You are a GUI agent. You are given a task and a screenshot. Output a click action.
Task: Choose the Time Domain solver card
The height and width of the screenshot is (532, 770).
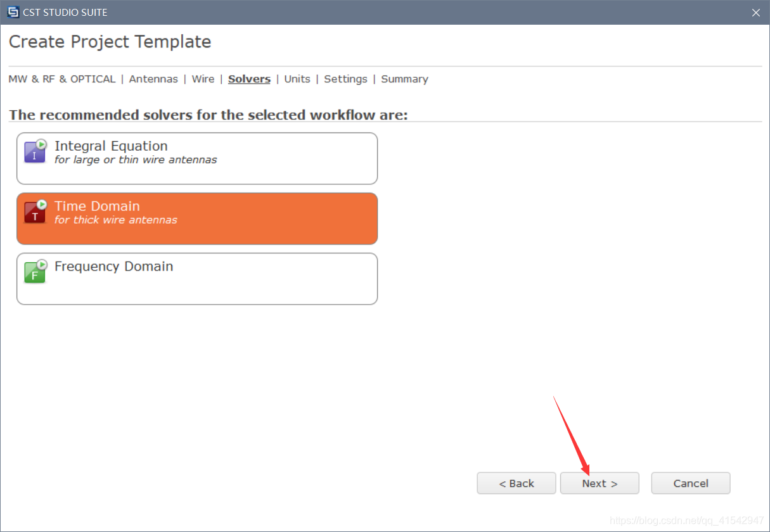point(197,218)
